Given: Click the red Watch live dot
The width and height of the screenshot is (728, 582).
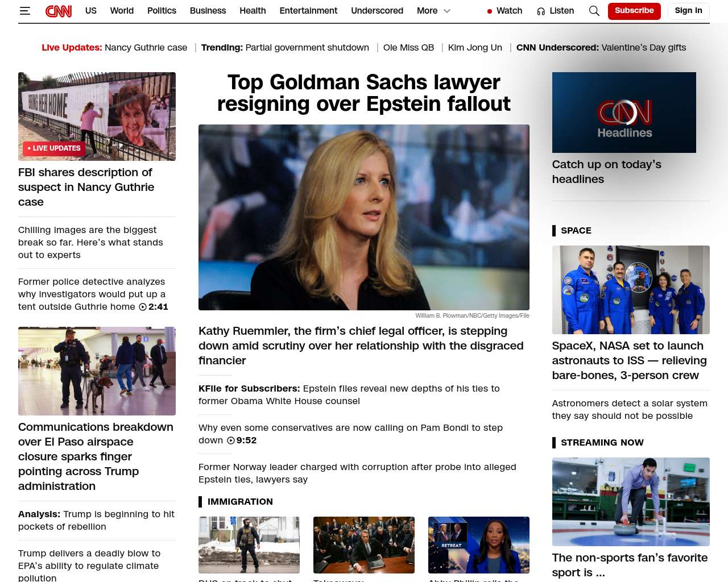Looking at the screenshot, I should click(x=490, y=11).
